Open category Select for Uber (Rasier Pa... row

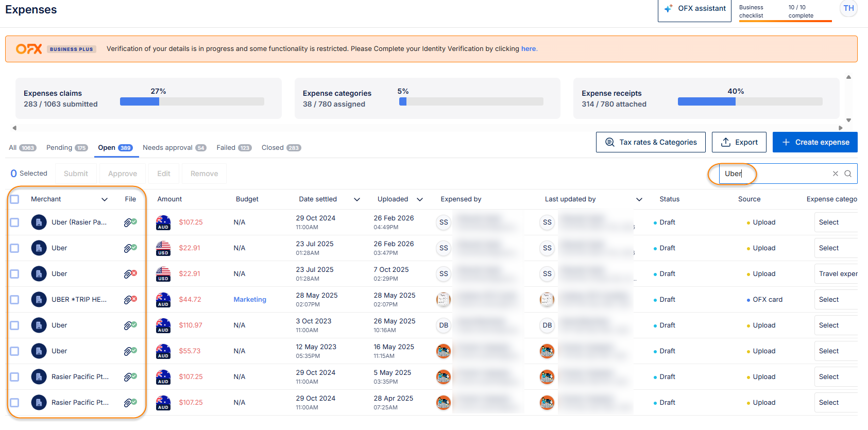[x=836, y=222]
